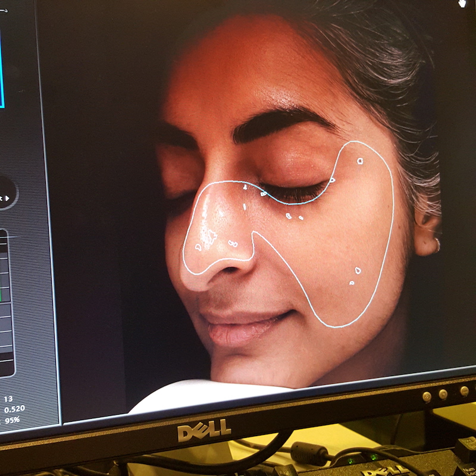Click the analysis mask outline near the chin
The height and width of the screenshot is (476, 476).
coord(333,327)
